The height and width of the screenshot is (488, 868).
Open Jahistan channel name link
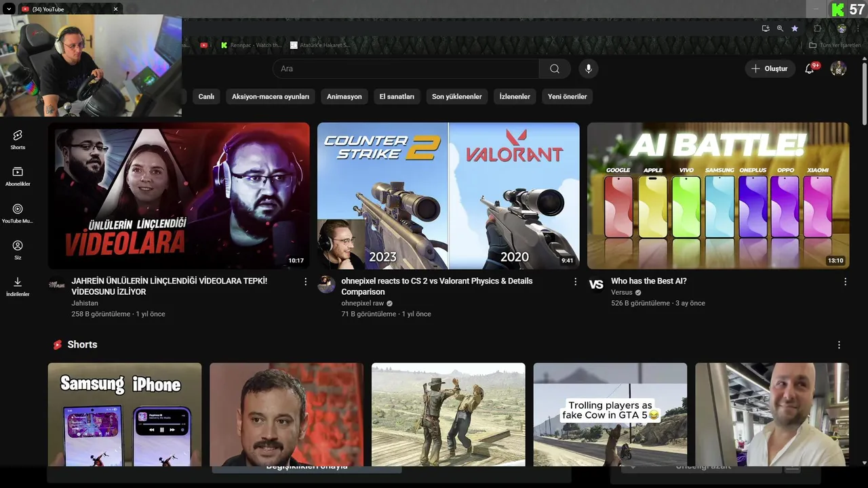[85, 303]
